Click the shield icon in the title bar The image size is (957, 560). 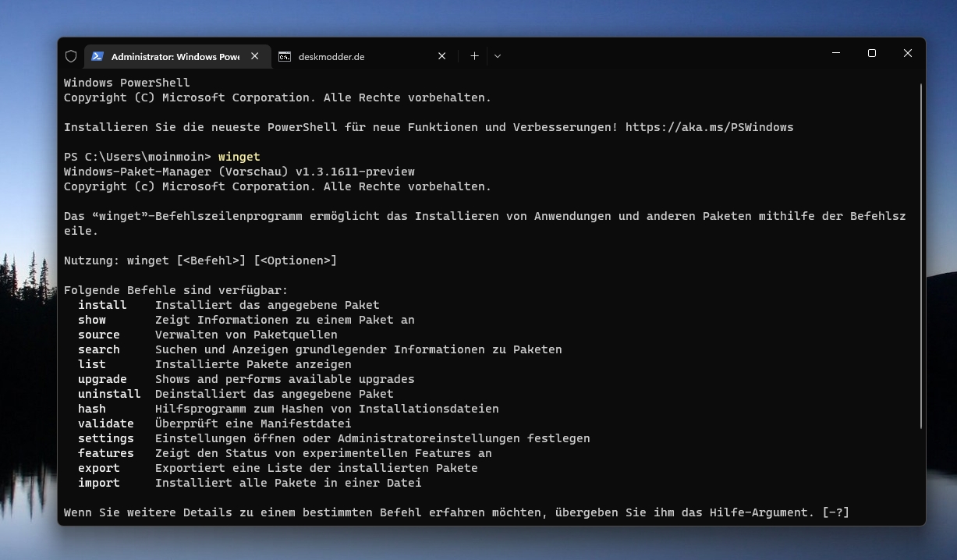tap(71, 56)
